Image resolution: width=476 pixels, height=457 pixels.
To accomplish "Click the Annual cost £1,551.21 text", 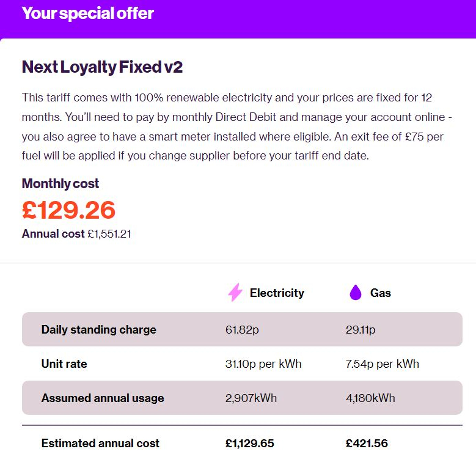I will click(x=76, y=234).
